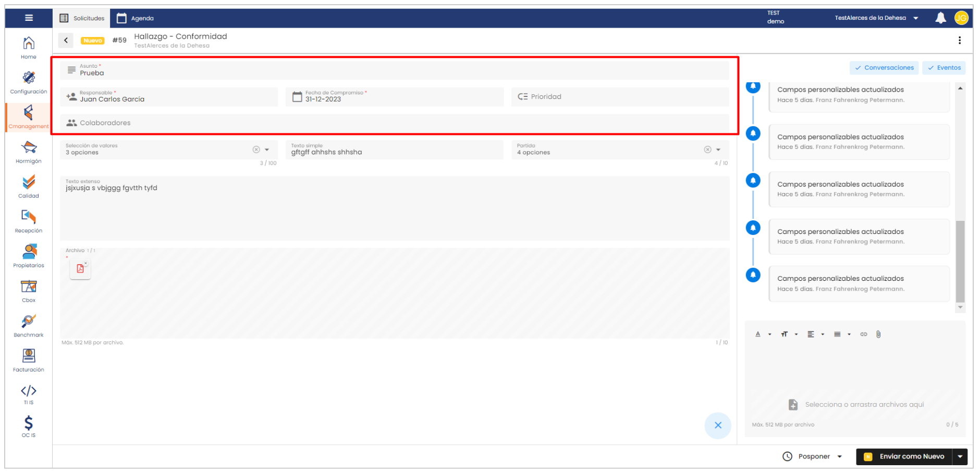The height and width of the screenshot is (473, 980).
Task: Toggle the hamburger menu sidebar
Action: coord(29,18)
